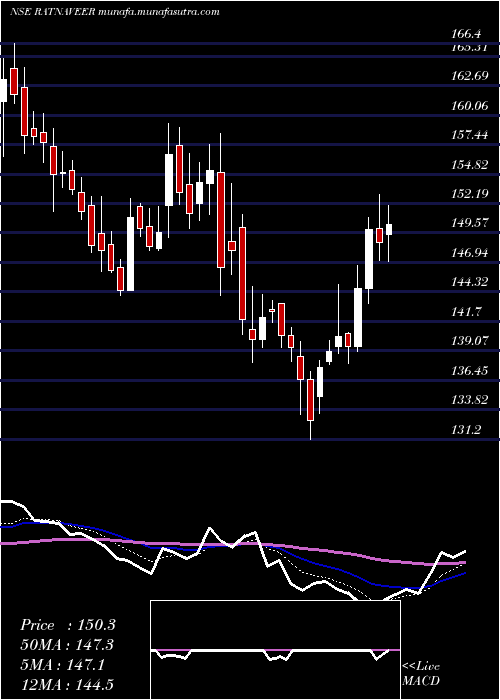Select the 154.82 price axis label
Viewport: 500px width, 700px height.
[470, 165]
